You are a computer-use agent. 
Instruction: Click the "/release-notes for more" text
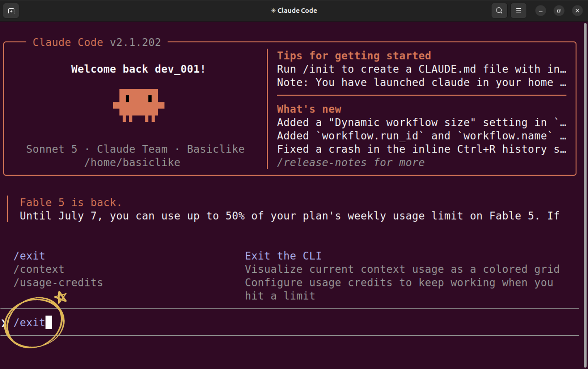tap(351, 162)
